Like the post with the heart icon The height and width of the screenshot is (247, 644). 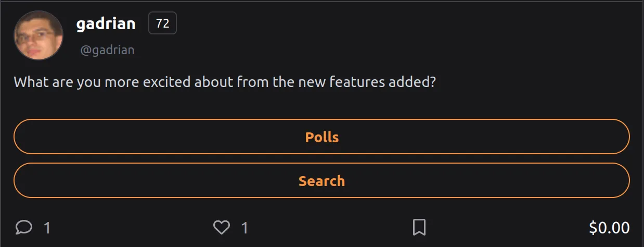222,227
